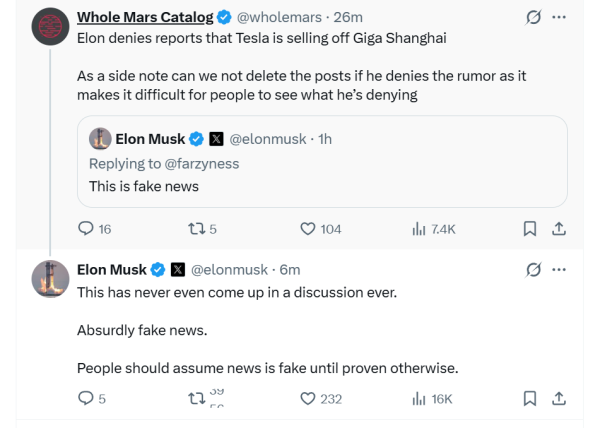Screen dimensions: 600x428
Task: Open the @farzyness mention in quoted tweet
Action: 202,164
